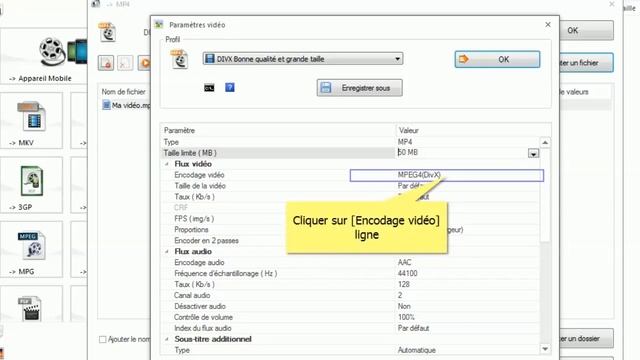Open the DIVX Bonne qualité profile dropdown
Screen dimensions: 640x360
303,59
